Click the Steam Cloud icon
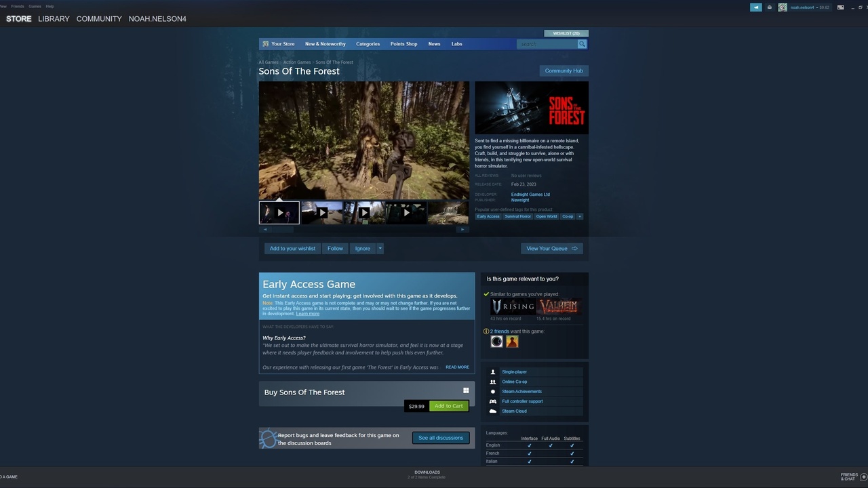This screenshot has height=488, width=868. tap(492, 411)
